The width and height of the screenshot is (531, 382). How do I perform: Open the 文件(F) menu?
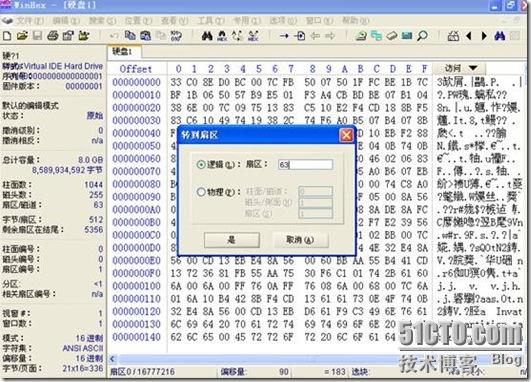[x=30, y=21]
